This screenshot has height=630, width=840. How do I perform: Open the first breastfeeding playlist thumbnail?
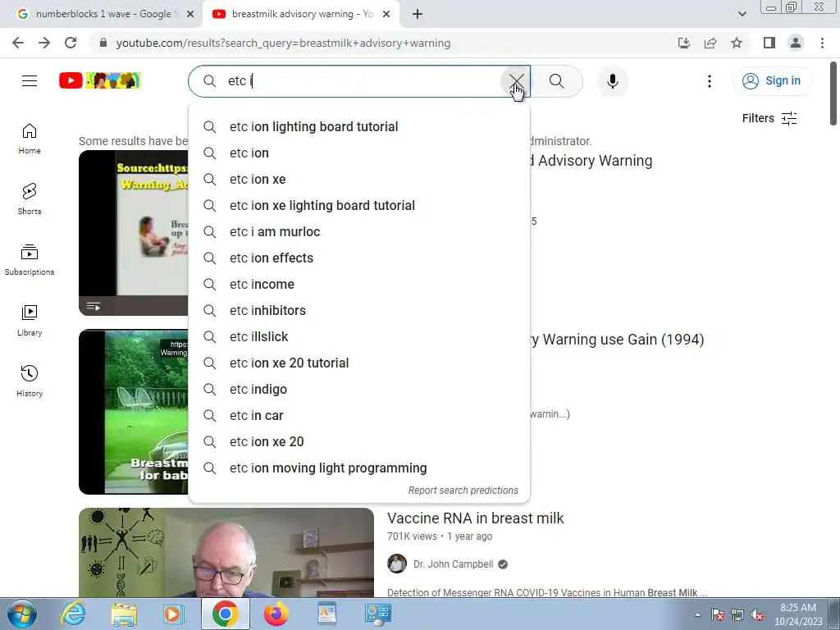coord(134,233)
